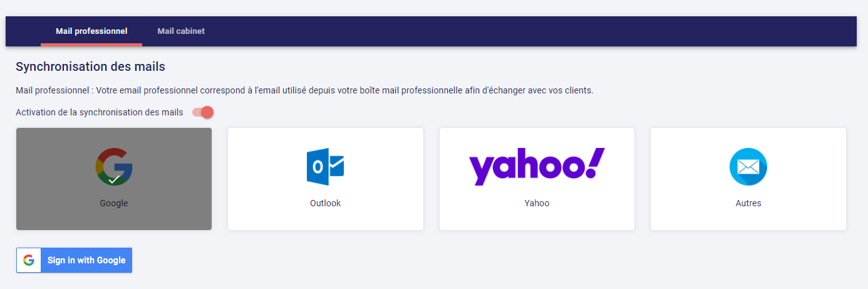Pick the Yahoo text label
Viewport: 868px width, 289px height.
537,203
